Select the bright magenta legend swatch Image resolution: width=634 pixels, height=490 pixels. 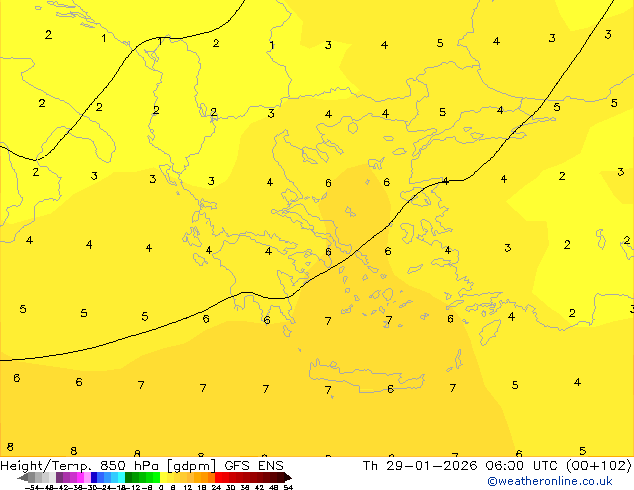(80, 478)
